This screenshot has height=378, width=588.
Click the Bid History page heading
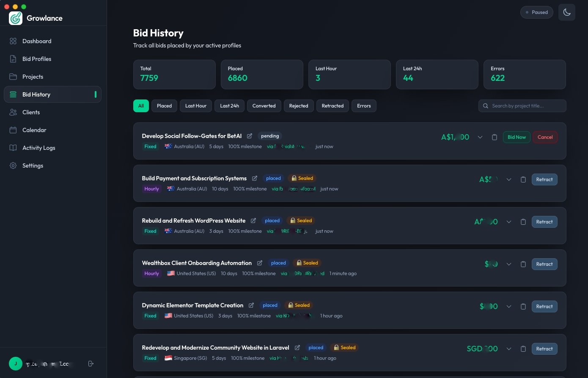click(158, 33)
